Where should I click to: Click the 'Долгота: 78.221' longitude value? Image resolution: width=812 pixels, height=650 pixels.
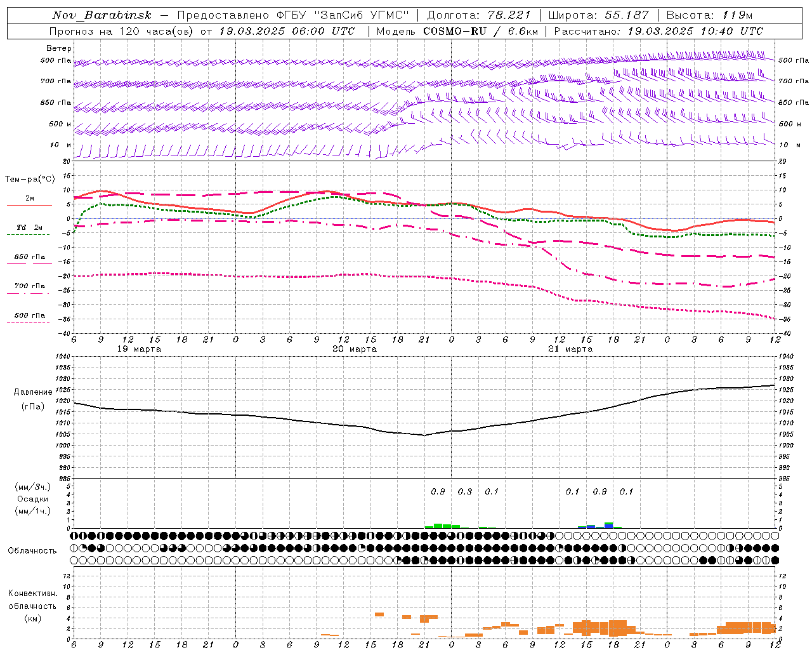pyautogui.click(x=479, y=15)
